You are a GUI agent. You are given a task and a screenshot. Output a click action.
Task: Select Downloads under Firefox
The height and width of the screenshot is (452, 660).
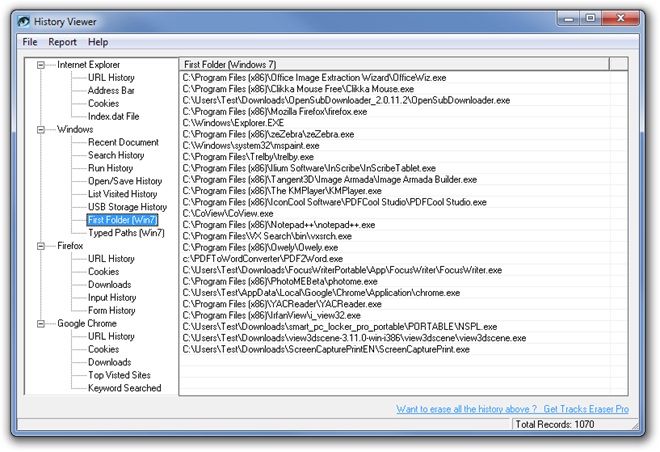(109, 285)
